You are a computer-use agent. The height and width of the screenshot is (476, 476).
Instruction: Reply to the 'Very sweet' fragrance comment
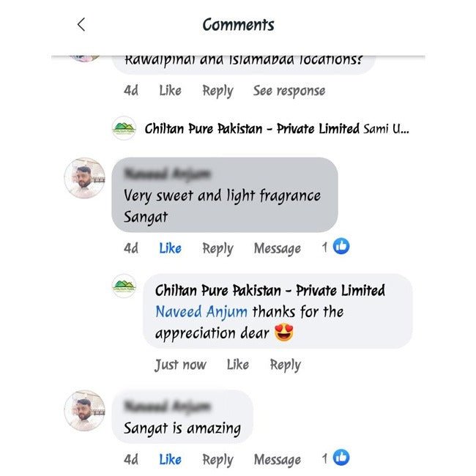[x=217, y=249]
